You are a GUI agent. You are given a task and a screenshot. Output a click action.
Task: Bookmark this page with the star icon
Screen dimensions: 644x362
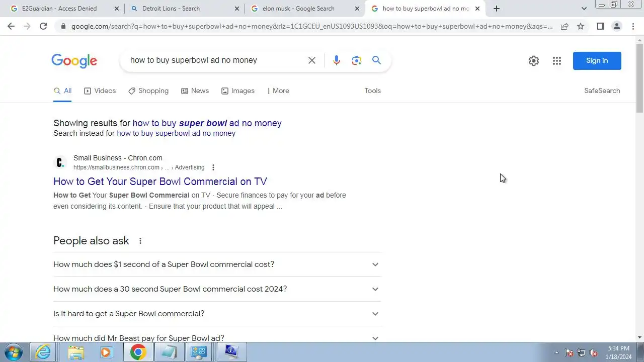581,26
